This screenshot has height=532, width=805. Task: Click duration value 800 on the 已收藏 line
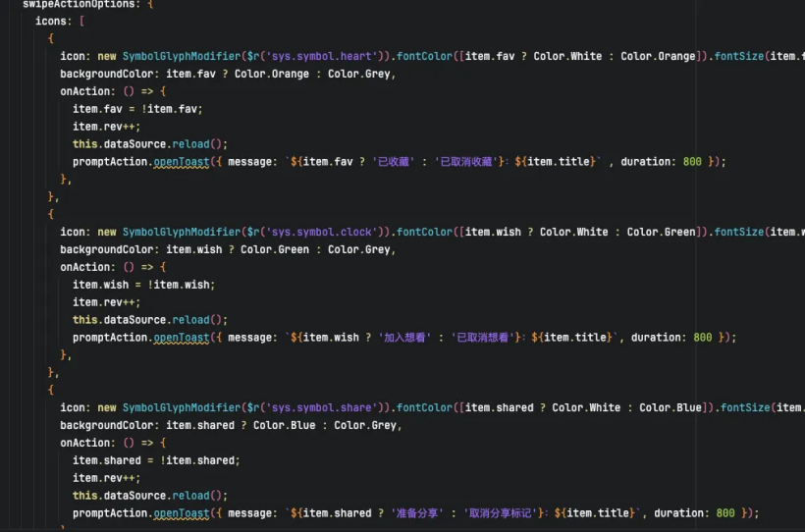(691, 162)
